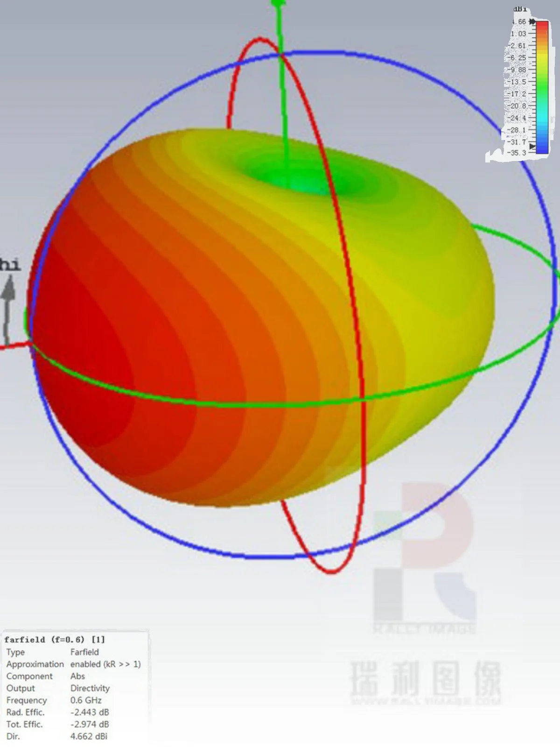Click the farfield (f=0.6) [1] title
The height and width of the screenshot is (747, 560).
coord(55,640)
